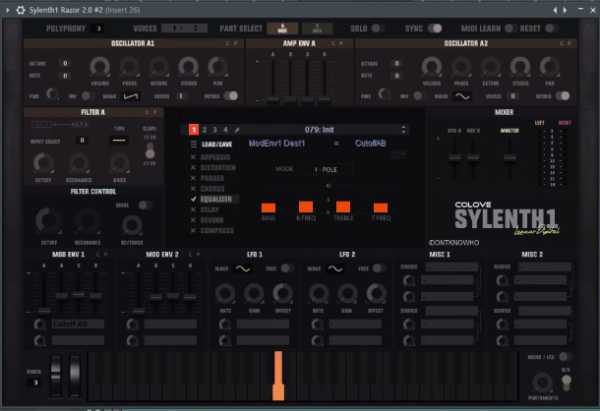This screenshot has height=411, width=600.
Task: Click the Filter A Cutoff knob
Action: tap(44, 163)
